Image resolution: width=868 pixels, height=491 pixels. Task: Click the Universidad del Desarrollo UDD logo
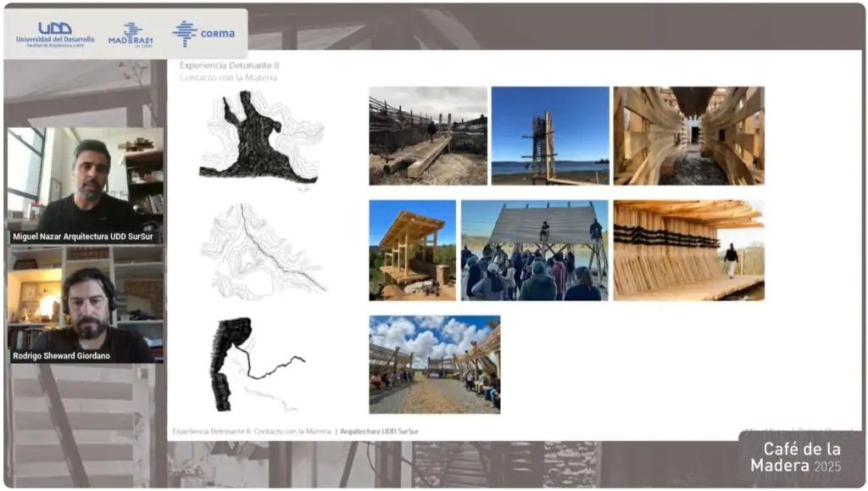point(54,34)
